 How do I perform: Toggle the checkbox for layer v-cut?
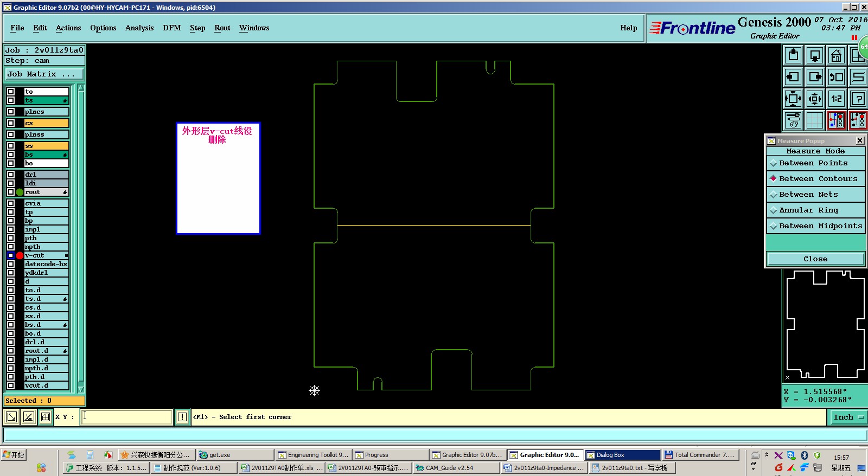point(11,255)
